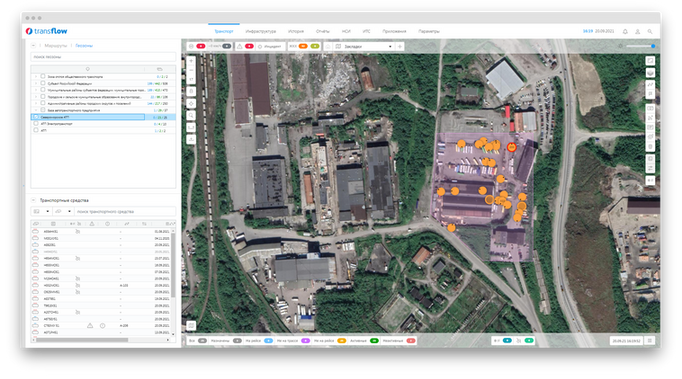Select the ruler measurement tool on map
This screenshot has width=682, height=379.
[191, 127]
